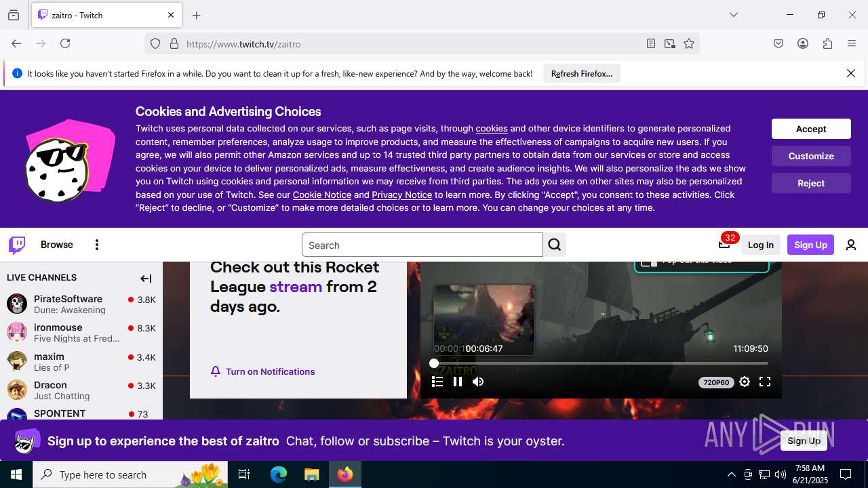Open Save to Pocket icon
Screen dimensions: 868x488
pyautogui.click(x=778, y=43)
